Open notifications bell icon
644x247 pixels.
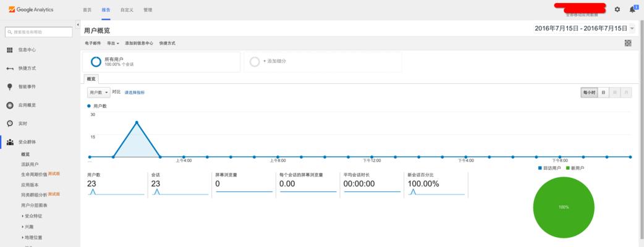(632, 9)
